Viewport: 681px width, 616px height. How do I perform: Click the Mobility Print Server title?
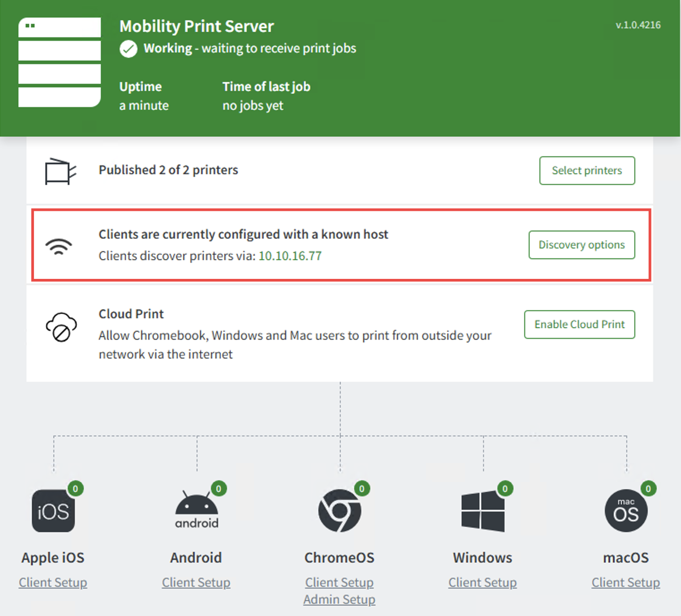(x=197, y=26)
